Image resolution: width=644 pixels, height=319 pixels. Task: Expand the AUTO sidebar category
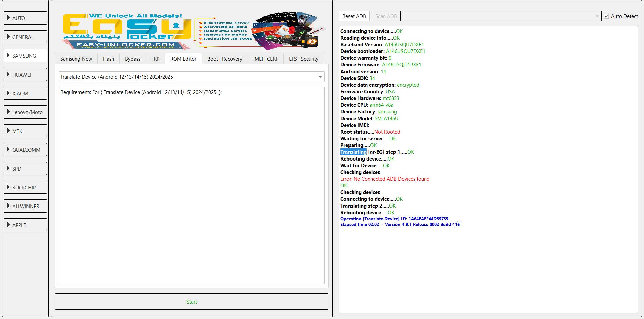(25, 18)
